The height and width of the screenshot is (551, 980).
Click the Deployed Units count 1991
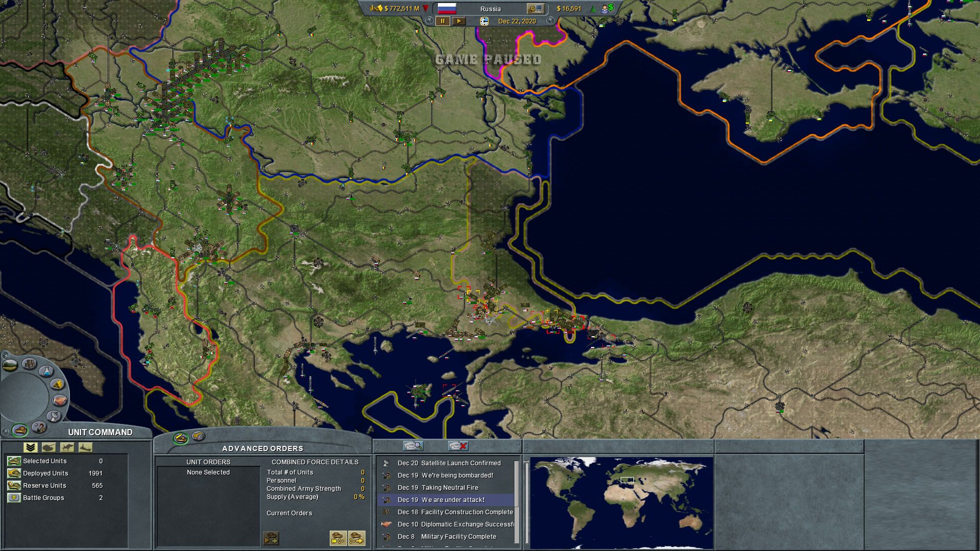point(95,473)
